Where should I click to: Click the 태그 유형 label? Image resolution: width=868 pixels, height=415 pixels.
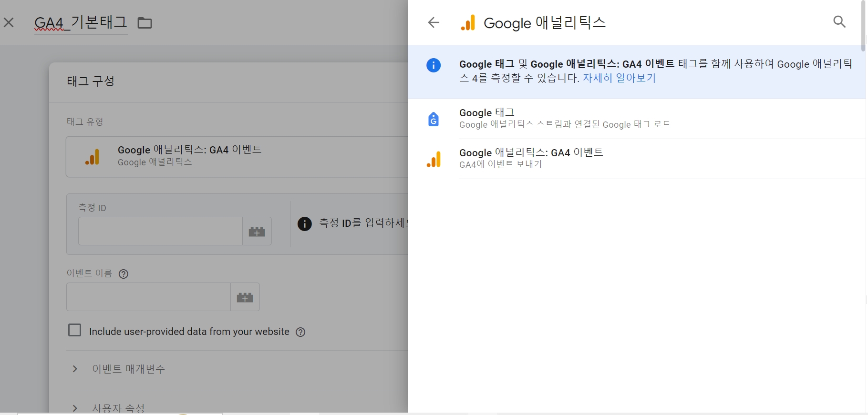coord(85,121)
